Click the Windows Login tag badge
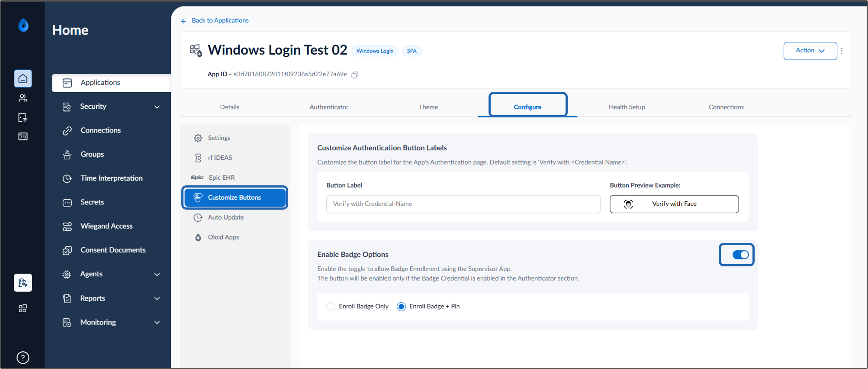 (375, 51)
